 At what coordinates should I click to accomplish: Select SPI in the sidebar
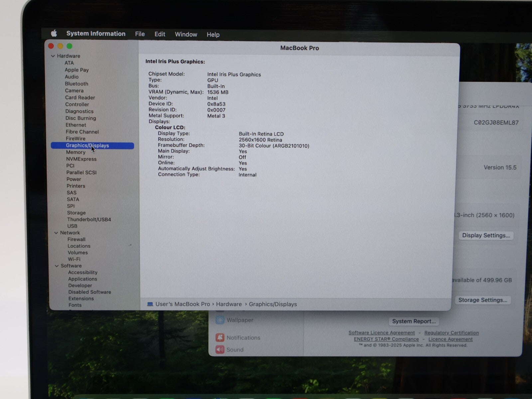click(70, 206)
